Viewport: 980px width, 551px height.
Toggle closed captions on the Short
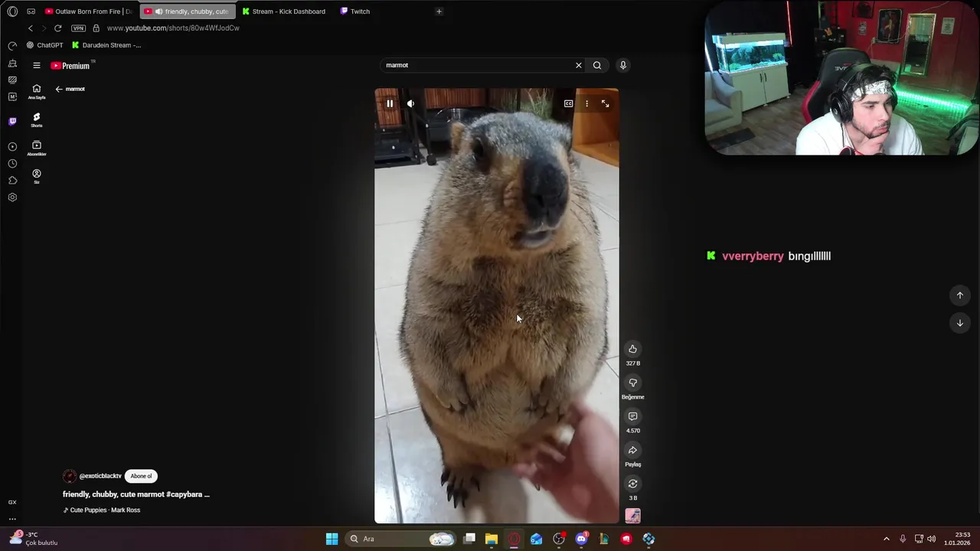point(569,103)
